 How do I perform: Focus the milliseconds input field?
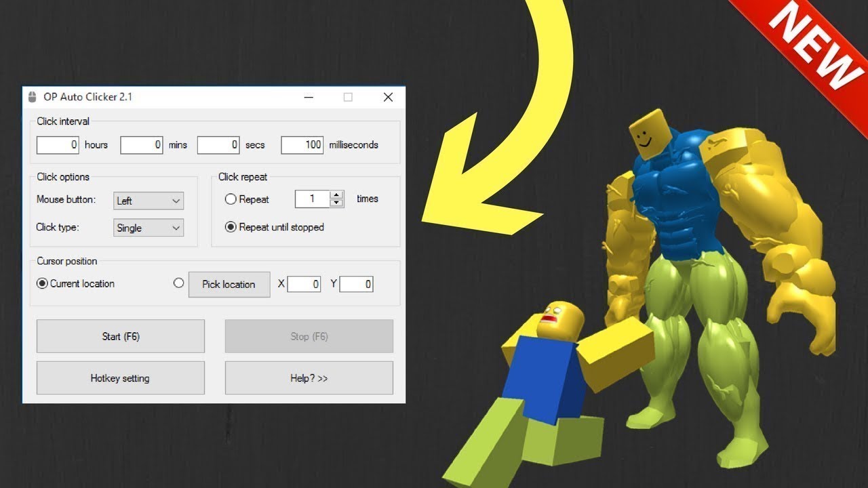[302, 144]
